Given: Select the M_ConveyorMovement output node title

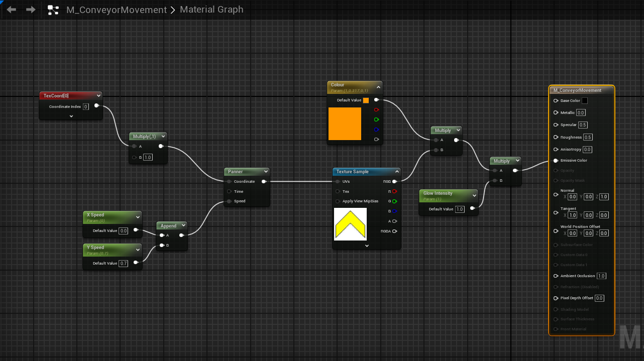Looking at the screenshot, I should tap(577, 90).
